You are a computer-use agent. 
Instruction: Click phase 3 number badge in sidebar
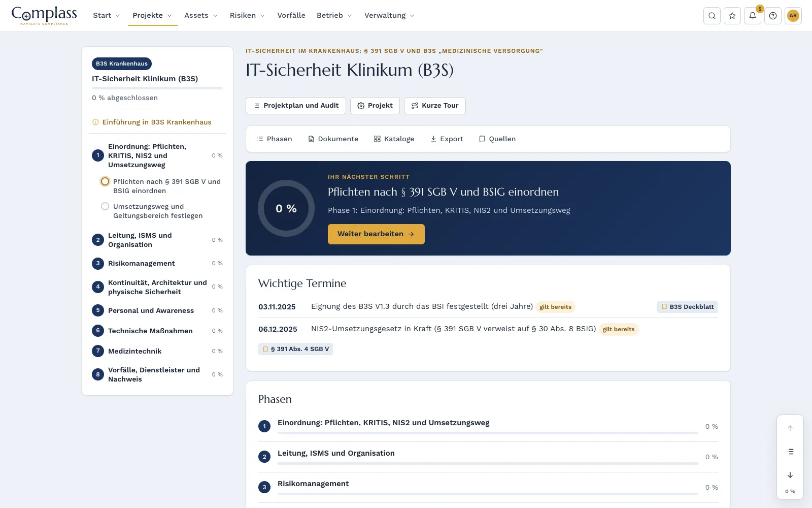98,263
